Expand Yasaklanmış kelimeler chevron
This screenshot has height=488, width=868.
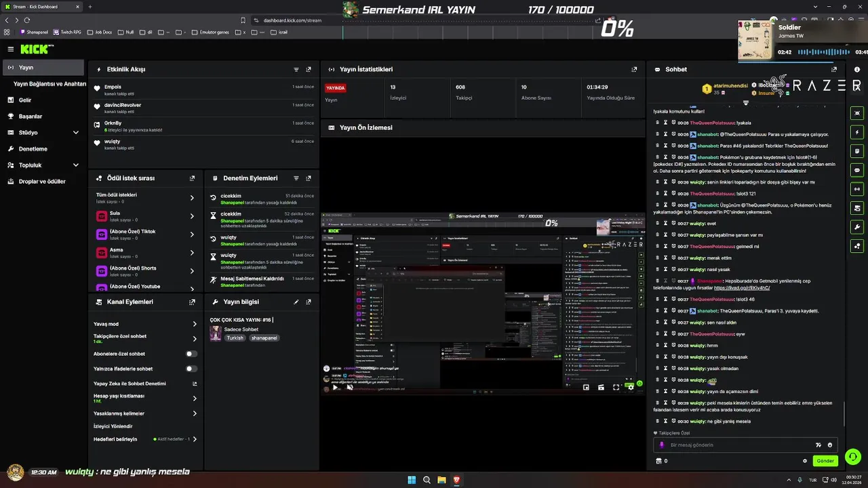click(x=195, y=413)
